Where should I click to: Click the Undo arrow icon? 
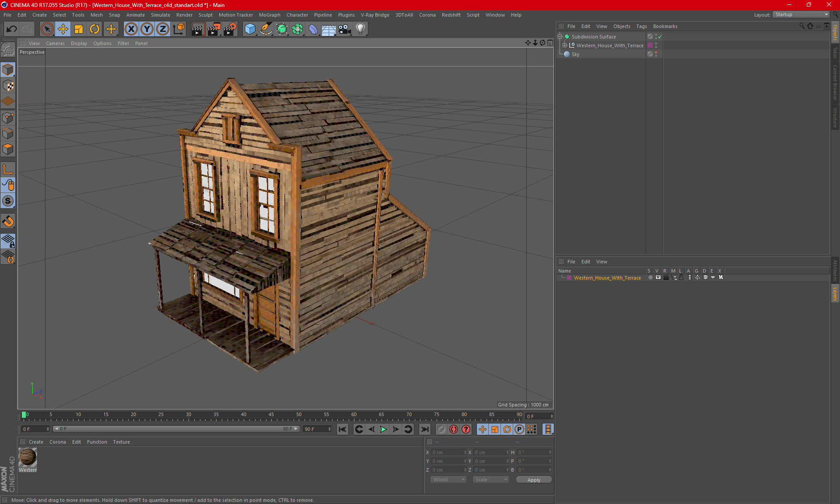[x=11, y=29]
